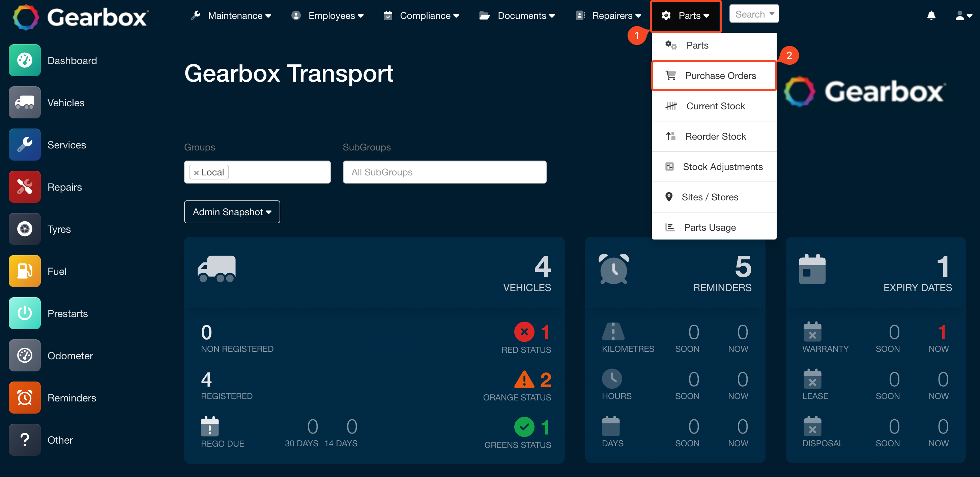Open the Odometer gauge icon in sidebar
Image resolution: width=980 pixels, height=477 pixels.
25,356
